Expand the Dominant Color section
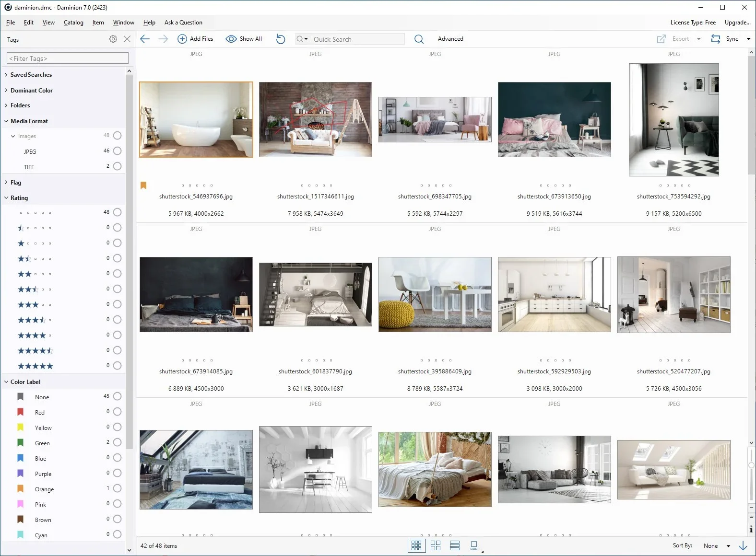Image resolution: width=756 pixels, height=556 pixels. click(x=31, y=91)
